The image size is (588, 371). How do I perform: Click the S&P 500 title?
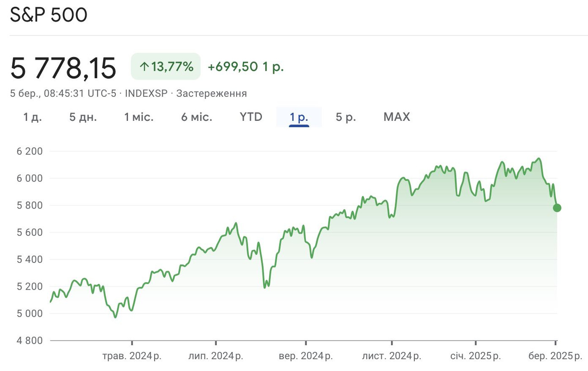pyautogui.click(x=49, y=15)
